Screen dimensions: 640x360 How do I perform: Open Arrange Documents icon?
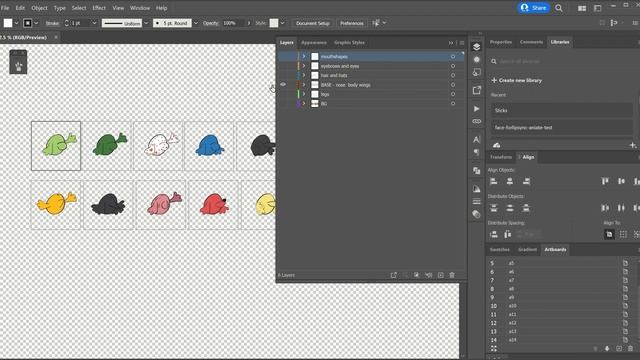click(x=582, y=8)
